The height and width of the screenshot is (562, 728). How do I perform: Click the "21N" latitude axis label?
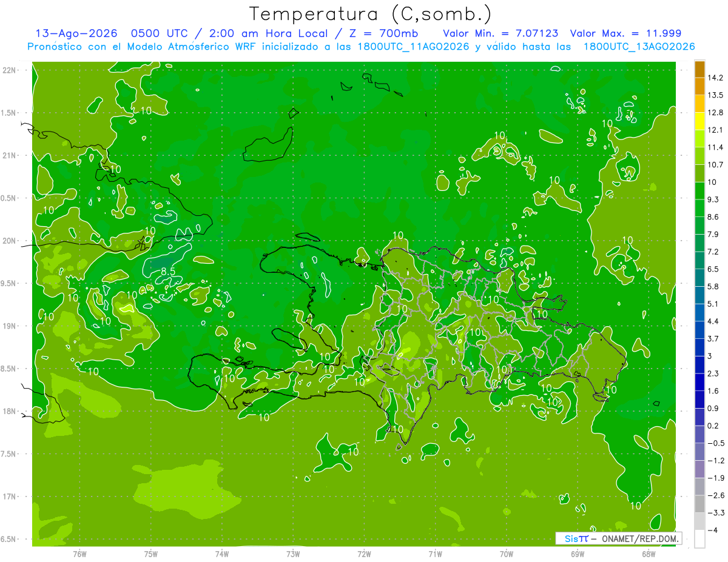tap(10, 155)
